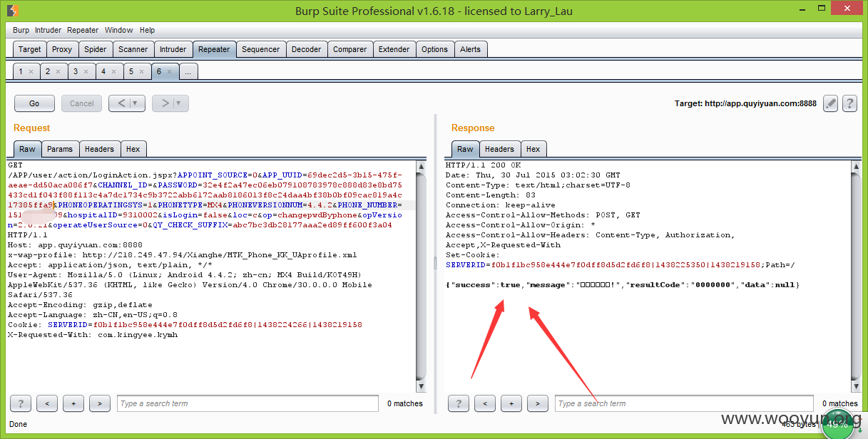868x439 pixels.
Task: Switch to the Sequencer tab
Action: pyautogui.click(x=261, y=49)
